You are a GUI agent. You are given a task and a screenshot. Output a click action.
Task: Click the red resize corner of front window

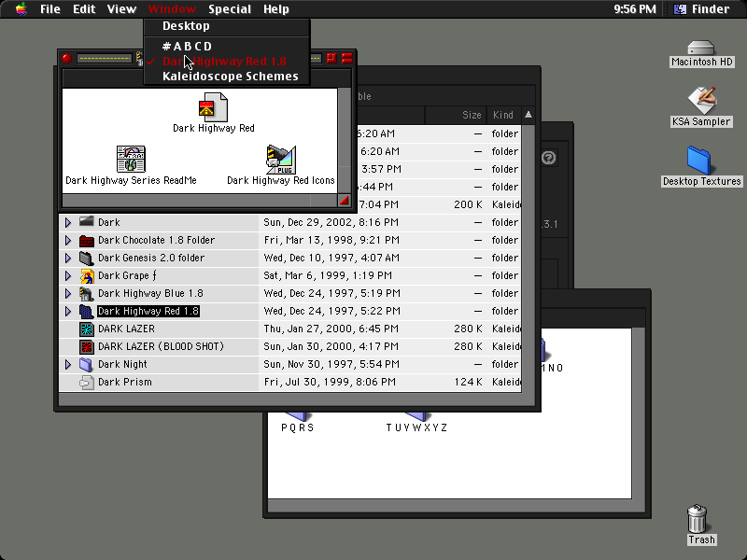click(344, 201)
